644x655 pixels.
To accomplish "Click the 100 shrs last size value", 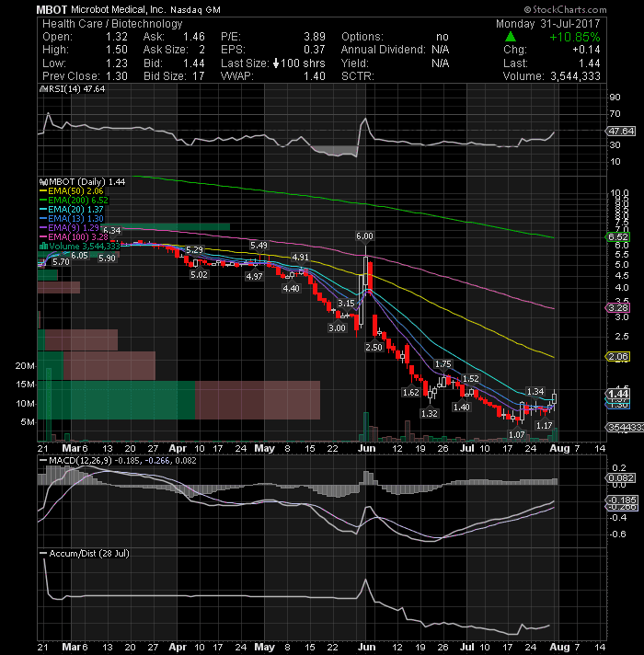I will click(303, 63).
